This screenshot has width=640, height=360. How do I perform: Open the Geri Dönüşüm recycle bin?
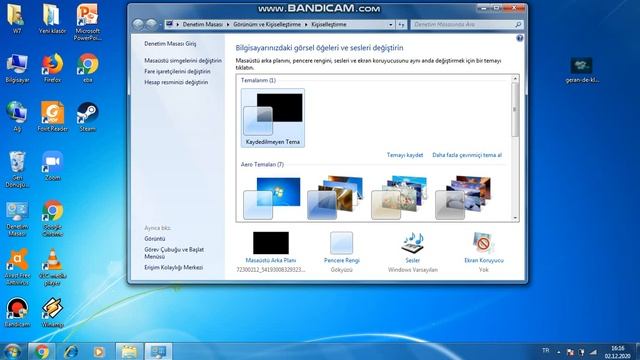17,169
